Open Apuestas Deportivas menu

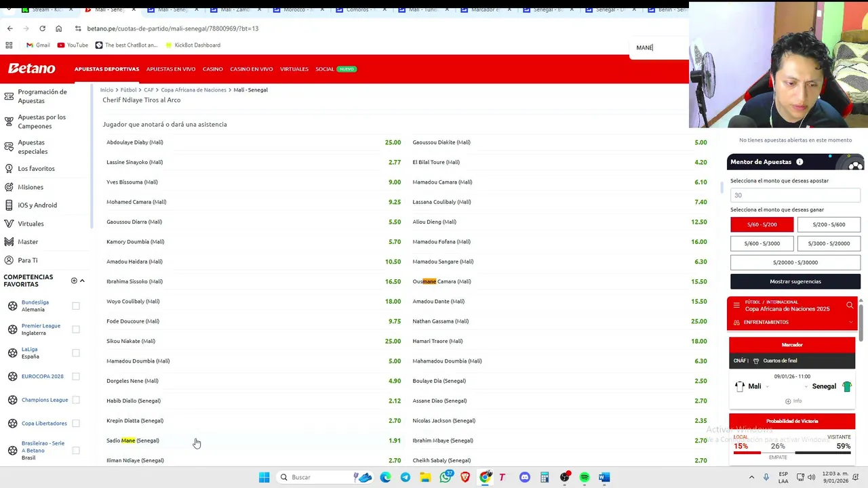106,69
